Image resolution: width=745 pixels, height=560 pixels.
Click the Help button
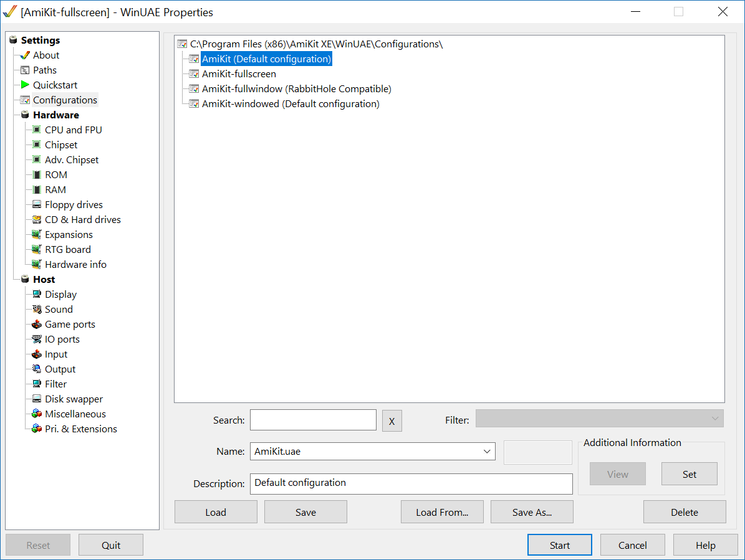[x=705, y=545]
